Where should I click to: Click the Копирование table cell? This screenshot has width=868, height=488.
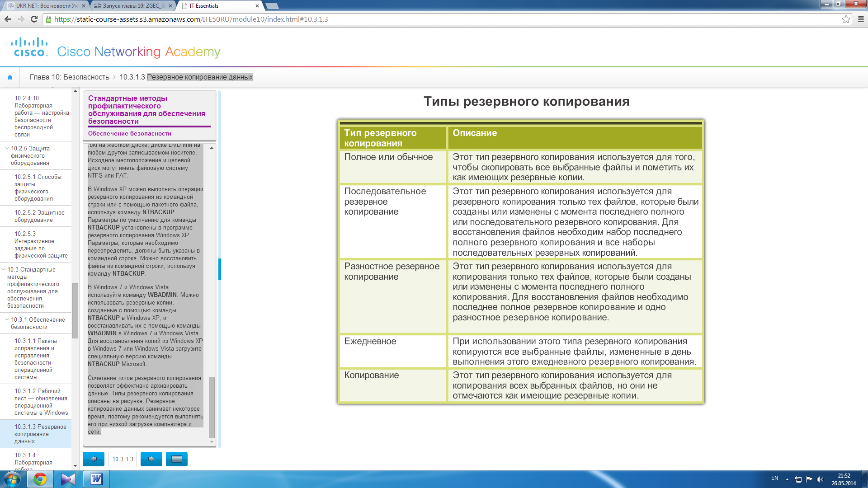pyautogui.click(x=392, y=385)
